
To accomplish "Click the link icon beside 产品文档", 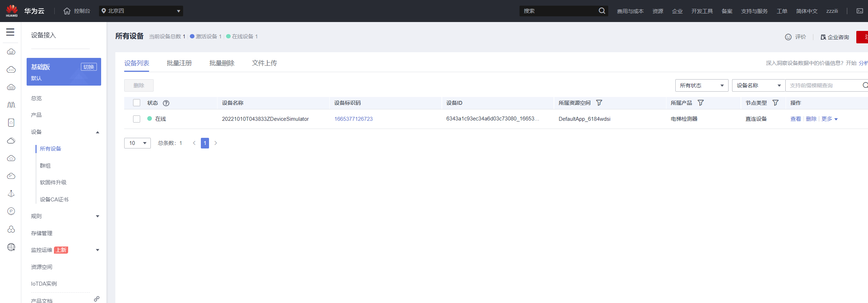I will [x=97, y=299].
